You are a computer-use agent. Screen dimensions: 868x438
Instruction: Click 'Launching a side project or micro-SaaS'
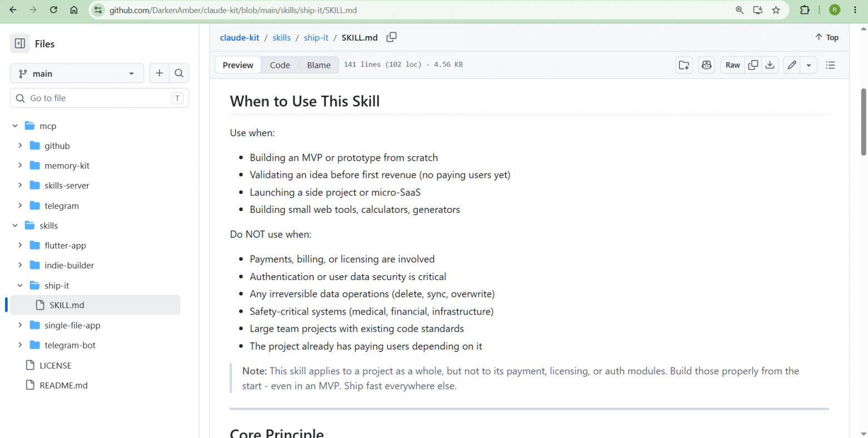point(335,192)
